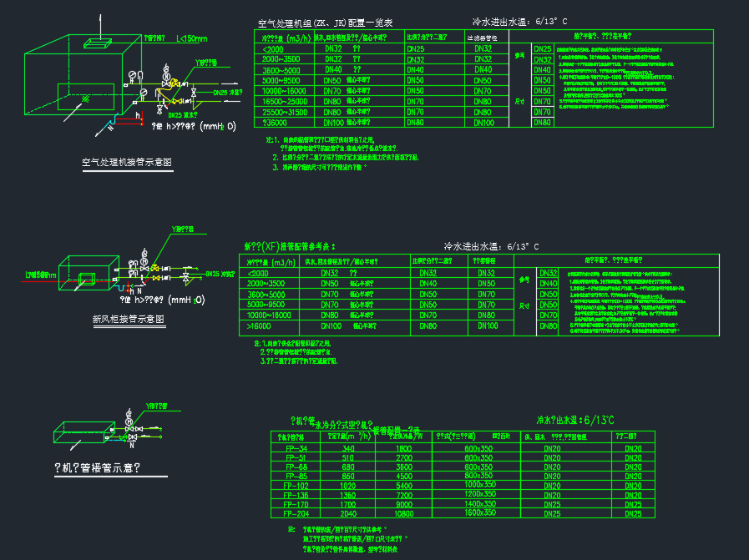Select the 2040 airflow value
This screenshot has height=560, width=749.
(x=347, y=514)
